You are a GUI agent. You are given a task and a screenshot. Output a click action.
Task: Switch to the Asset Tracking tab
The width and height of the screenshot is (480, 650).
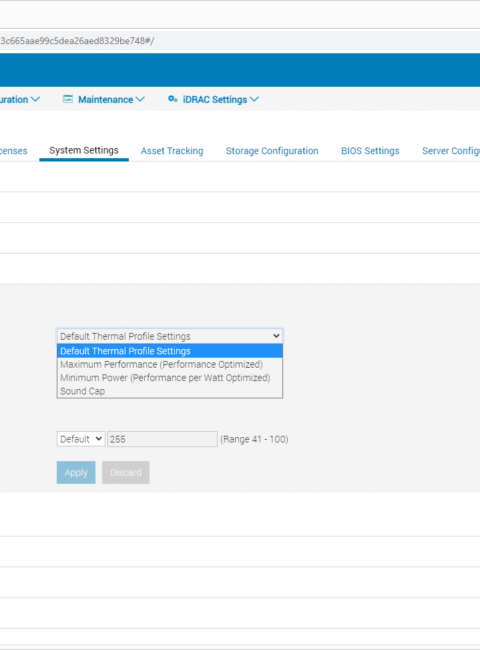coord(172,151)
